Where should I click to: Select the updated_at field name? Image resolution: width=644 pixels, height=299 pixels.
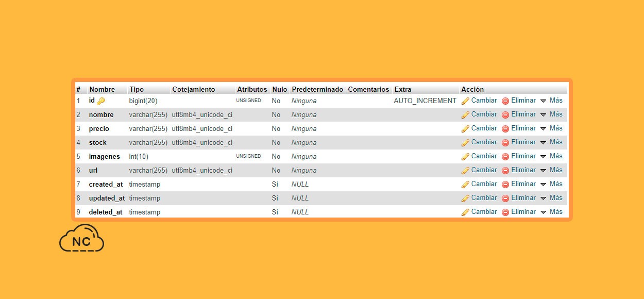pyautogui.click(x=107, y=198)
